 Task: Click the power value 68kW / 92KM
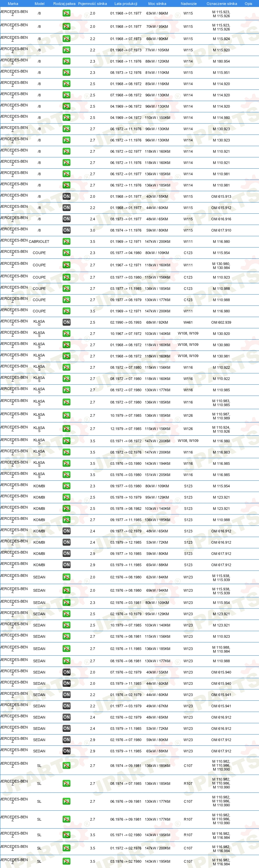point(157,322)
